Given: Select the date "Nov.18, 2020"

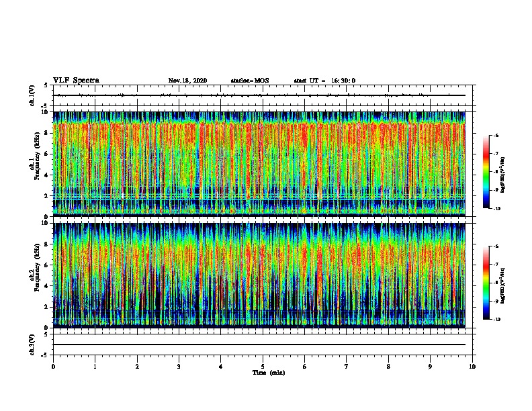Looking at the screenshot, I should 187,81.
